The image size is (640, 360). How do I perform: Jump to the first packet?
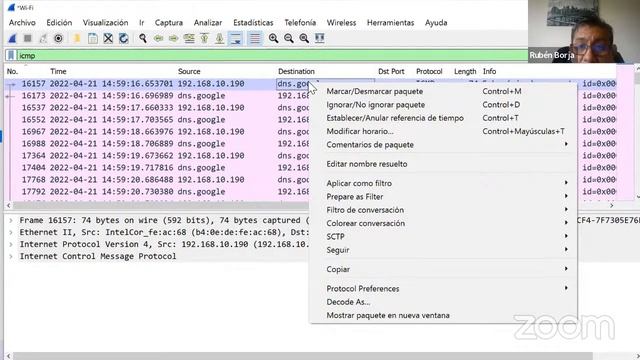tap(204, 38)
